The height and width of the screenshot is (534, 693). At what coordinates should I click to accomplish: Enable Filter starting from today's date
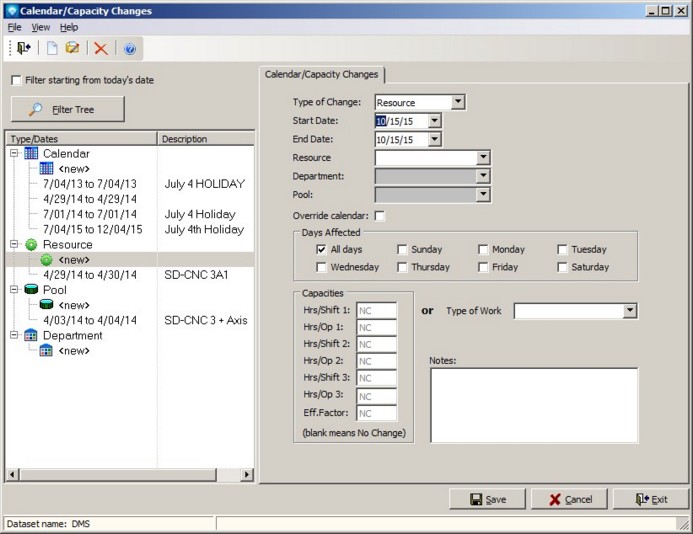15,80
